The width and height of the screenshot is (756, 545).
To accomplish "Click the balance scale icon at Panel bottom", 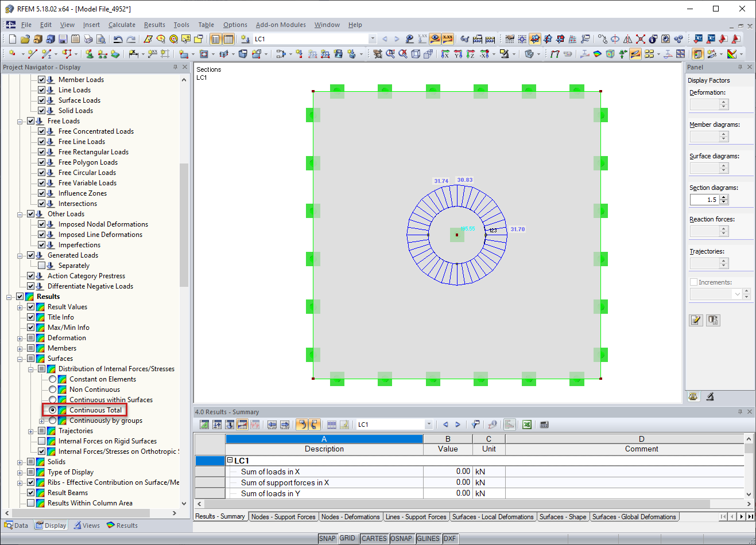I will coord(693,396).
